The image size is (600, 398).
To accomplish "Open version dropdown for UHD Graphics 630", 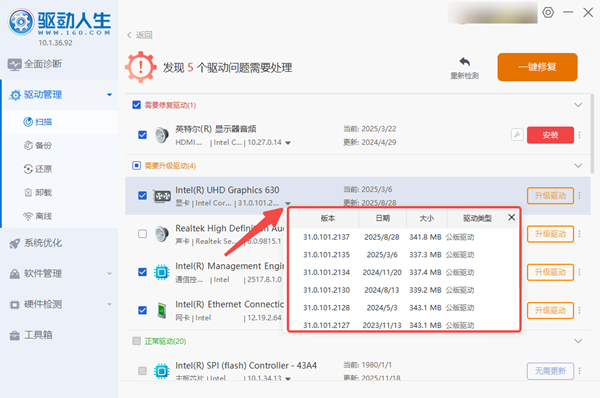I will [288, 203].
